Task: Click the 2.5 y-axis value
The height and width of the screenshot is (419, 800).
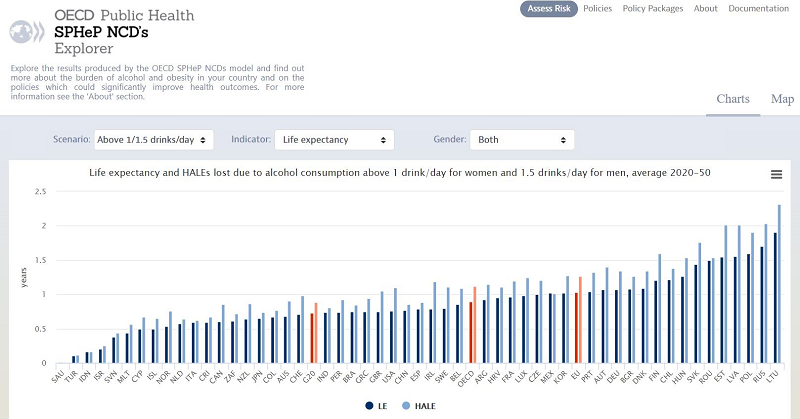Action: coord(40,191)
